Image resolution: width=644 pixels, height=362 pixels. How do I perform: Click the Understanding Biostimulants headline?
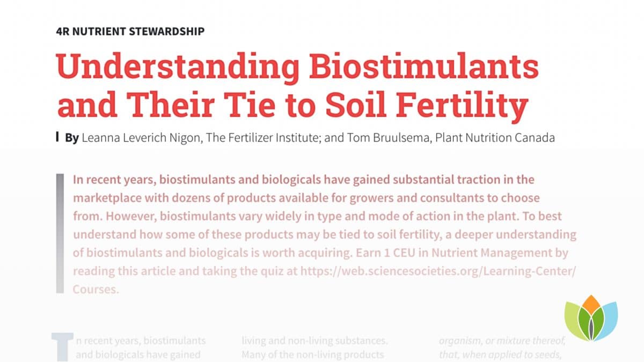click(x=297, y=67)
